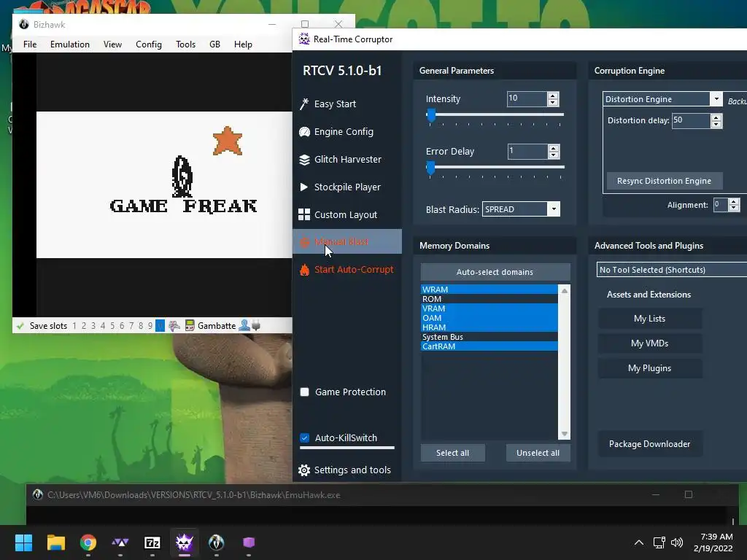
Task: Switch to RTCV taskbar icon
Action: (185, 542)
